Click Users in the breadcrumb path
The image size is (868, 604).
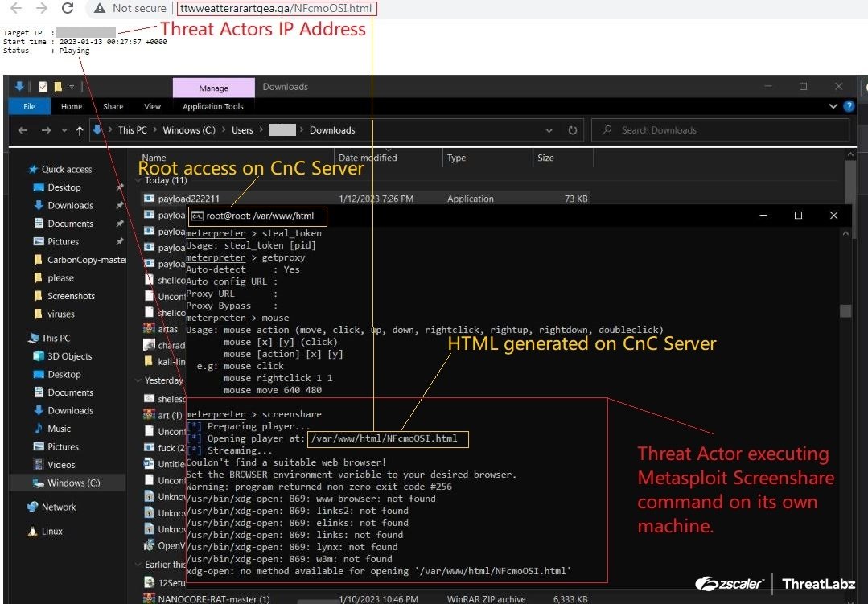click(242, 129)
